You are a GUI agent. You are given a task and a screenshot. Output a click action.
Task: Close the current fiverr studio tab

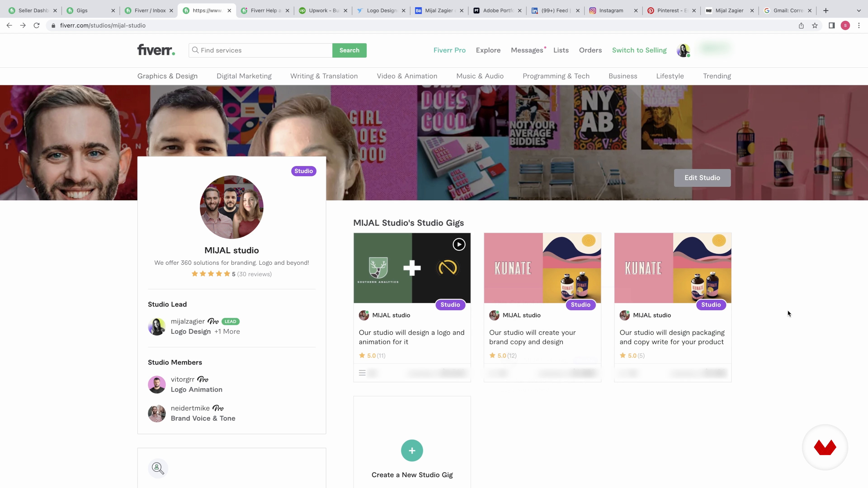[229, 10]
